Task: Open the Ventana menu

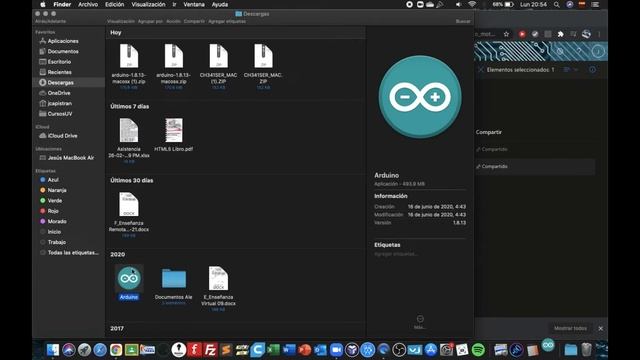Action: [x=194, y=4]
